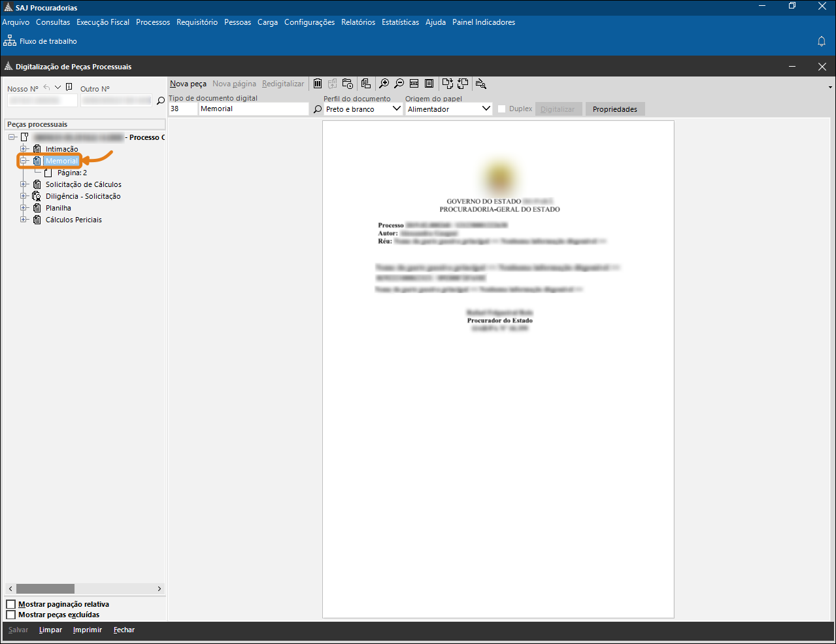Toggle Mostrar peças excluídas checkbox
Viewport: 836px width, 644px height.
pos(11,615)
